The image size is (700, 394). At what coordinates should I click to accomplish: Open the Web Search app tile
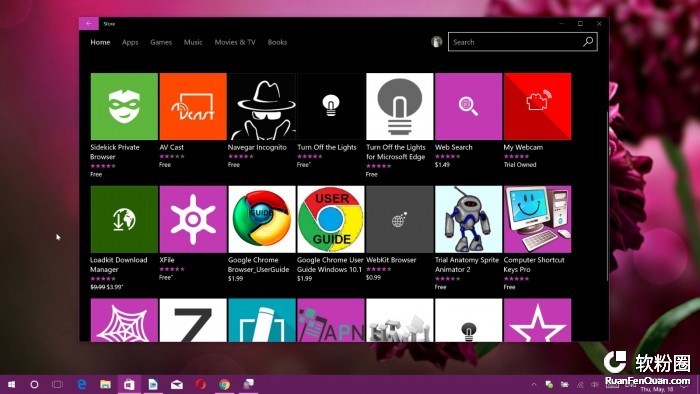pyautogui.click(x=468, y=106)
